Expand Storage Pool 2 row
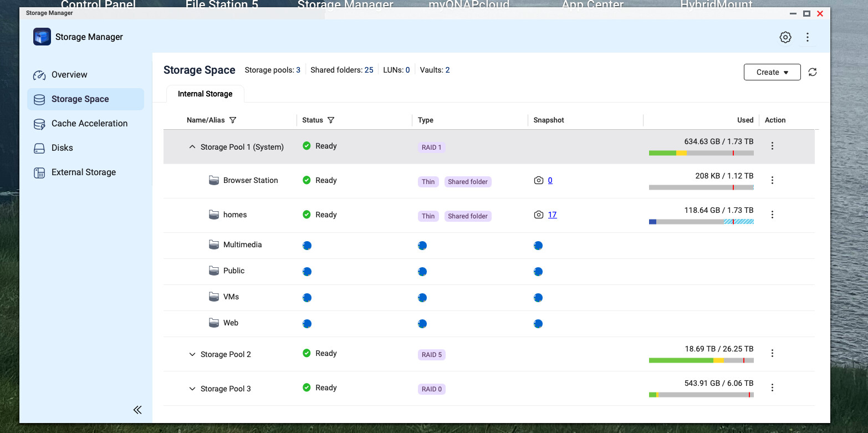This screenshot has height=433, width=868. 192,354
